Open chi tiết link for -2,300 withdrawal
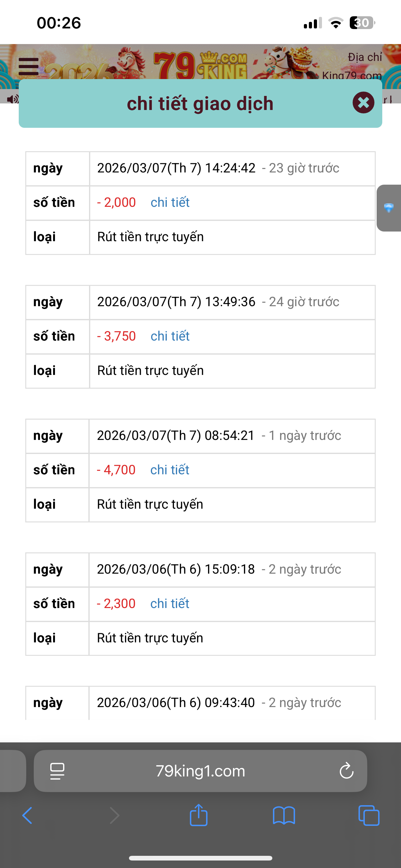This screenshot has width=401, height=868. point(170,604)
